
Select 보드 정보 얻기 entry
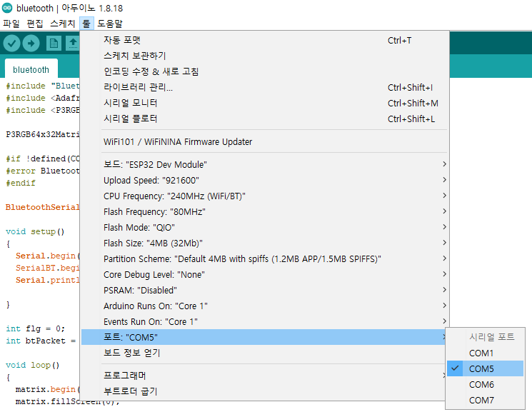tap(264, 353)
